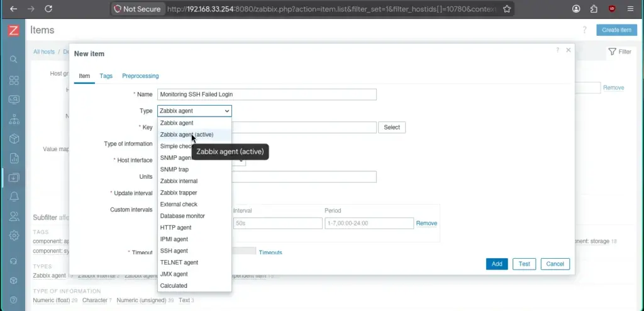
Task: Close the New item dialog
Action: pos(569,50)
